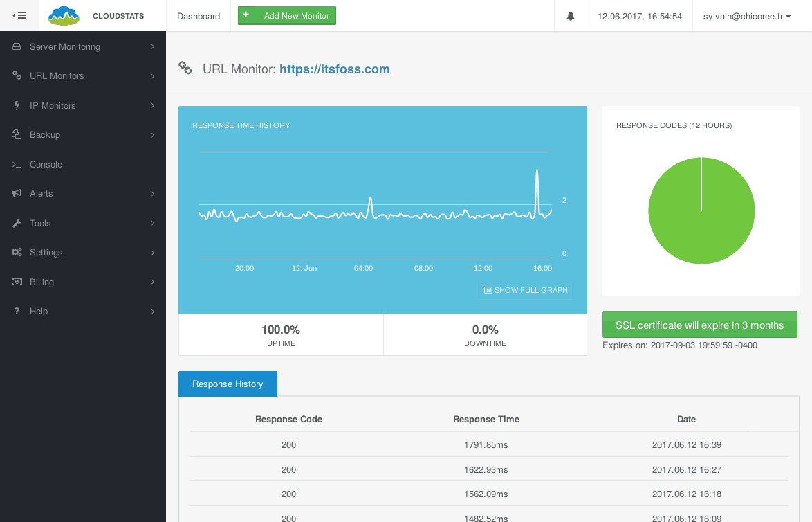Image resolution: width=812 pixels, height=522 pixels.
Task: Click the Response Code column header
Action: pyautogui.click(x=288, y=419)
